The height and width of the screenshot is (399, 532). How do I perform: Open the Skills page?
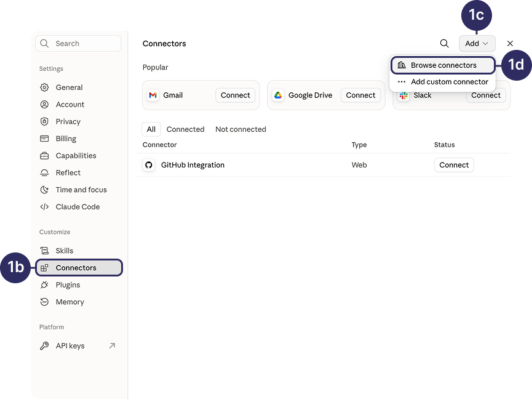coord(78,251)
